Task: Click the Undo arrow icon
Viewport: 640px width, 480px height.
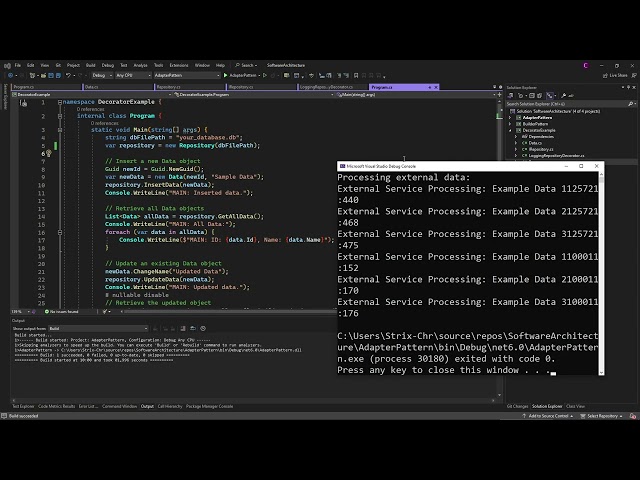Action: click(x=68, y=76)
